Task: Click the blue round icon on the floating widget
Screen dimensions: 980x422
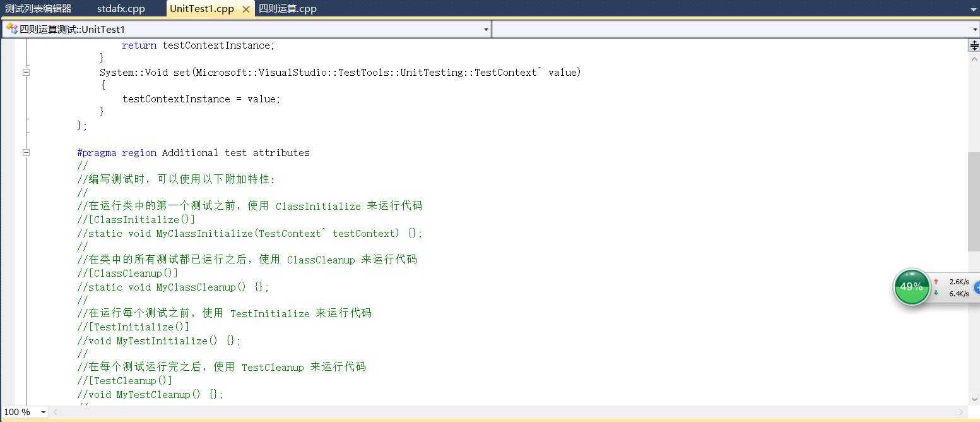Action: coord(977,287)
